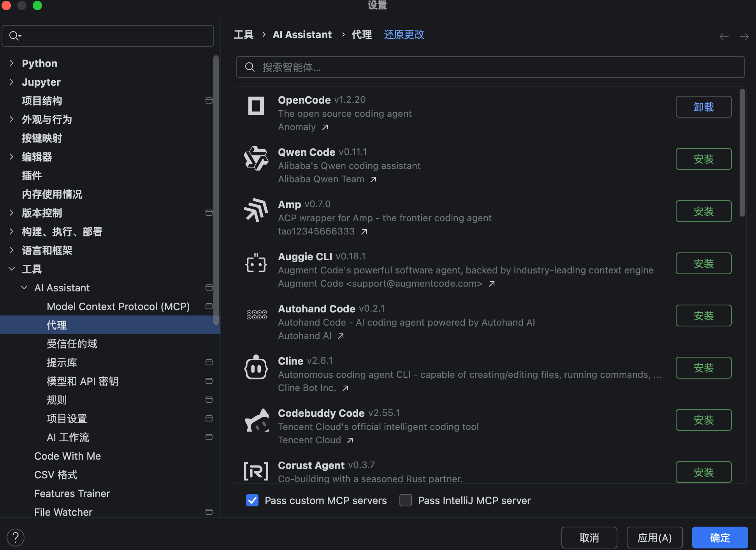The width and height of the screenshot is (756, 550).
Task: Click the OpenCode agent logo icon
Action: point(256,106)
